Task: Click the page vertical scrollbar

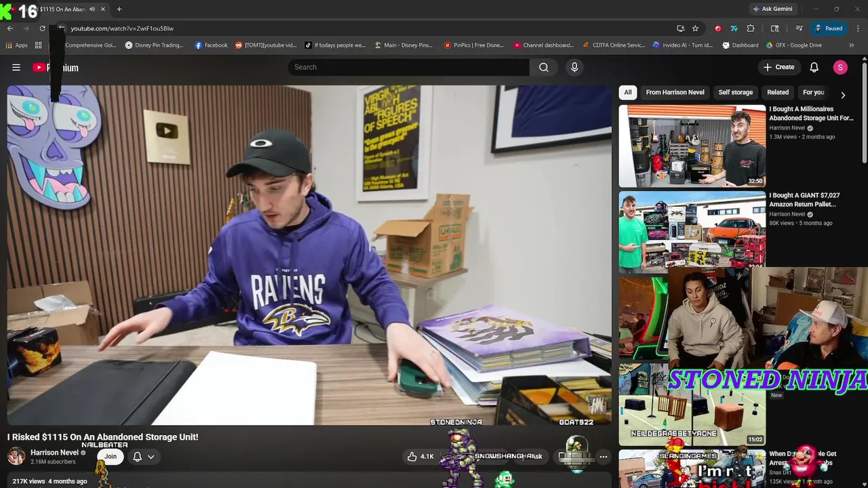Action: pyautogui.click(x=864, y=112)
